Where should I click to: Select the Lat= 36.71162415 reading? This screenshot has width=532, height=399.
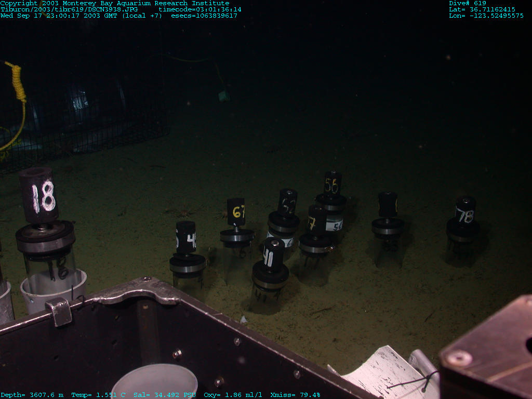pos(482,9)
